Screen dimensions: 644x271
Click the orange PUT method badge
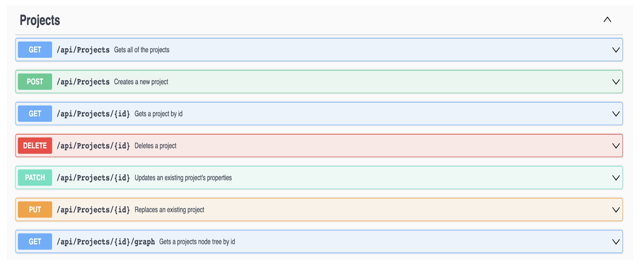click(x=35, y=209)
